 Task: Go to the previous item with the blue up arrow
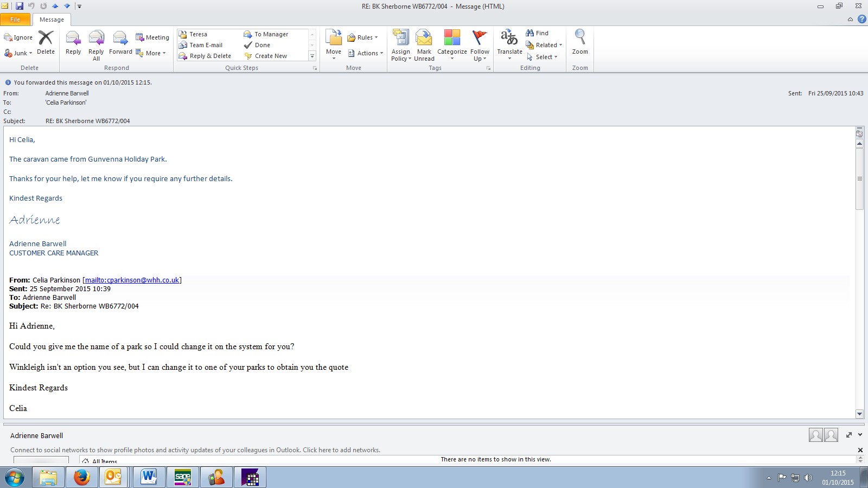55,6
